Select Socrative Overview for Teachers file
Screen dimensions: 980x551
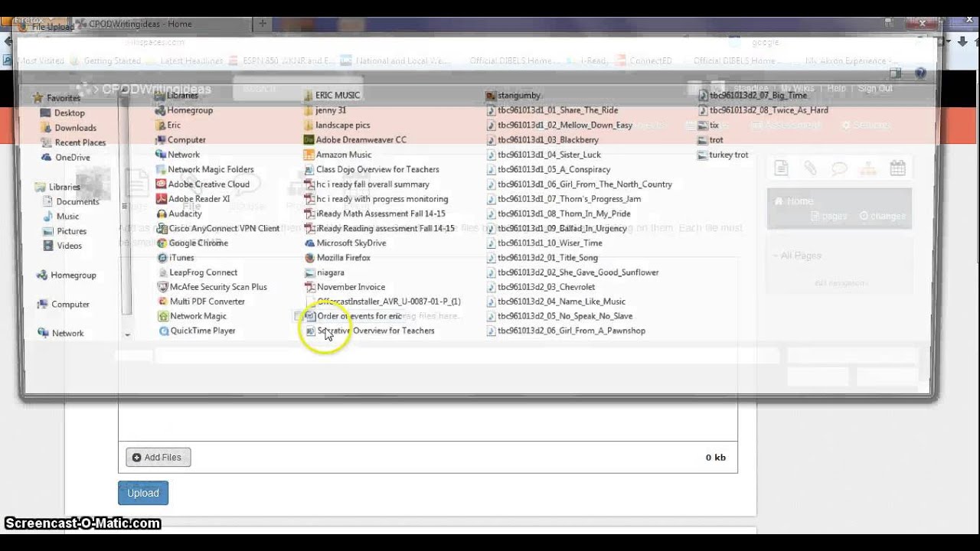point(369,331)
